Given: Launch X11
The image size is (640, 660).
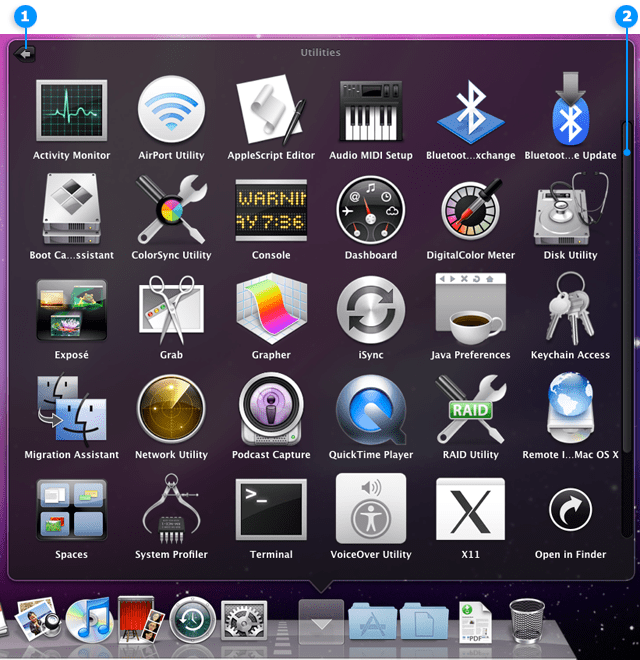Looking at the screenshot, I should pos(471,509).
